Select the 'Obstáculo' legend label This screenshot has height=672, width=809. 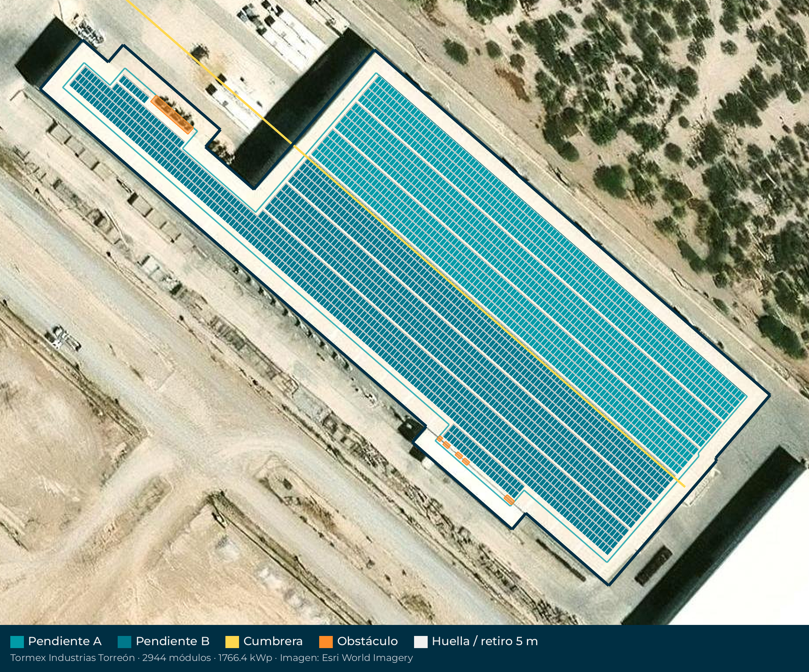click(367, 641)
